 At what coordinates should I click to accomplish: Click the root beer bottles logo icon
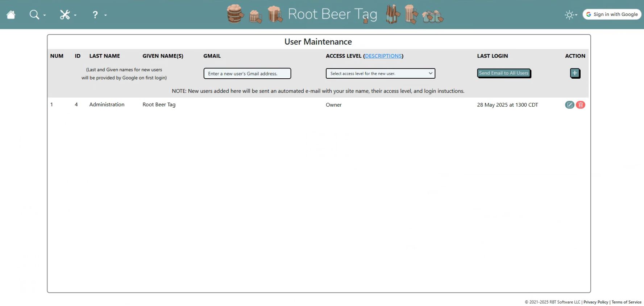pyautogui.click(x=392, y=15)
